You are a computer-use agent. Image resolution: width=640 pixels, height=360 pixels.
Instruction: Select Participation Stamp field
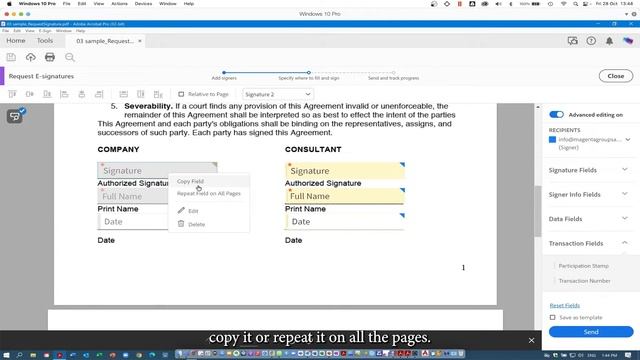coord(583,266)
